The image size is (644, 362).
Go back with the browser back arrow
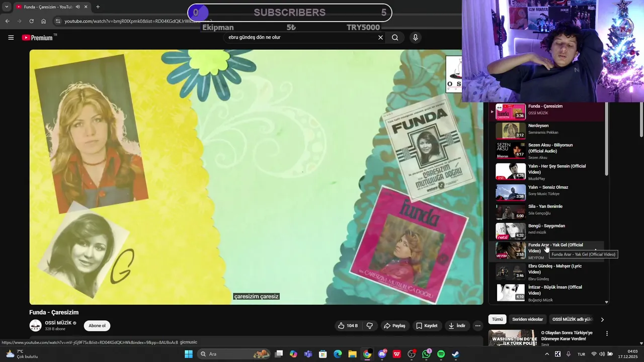[x=7, y=21]
